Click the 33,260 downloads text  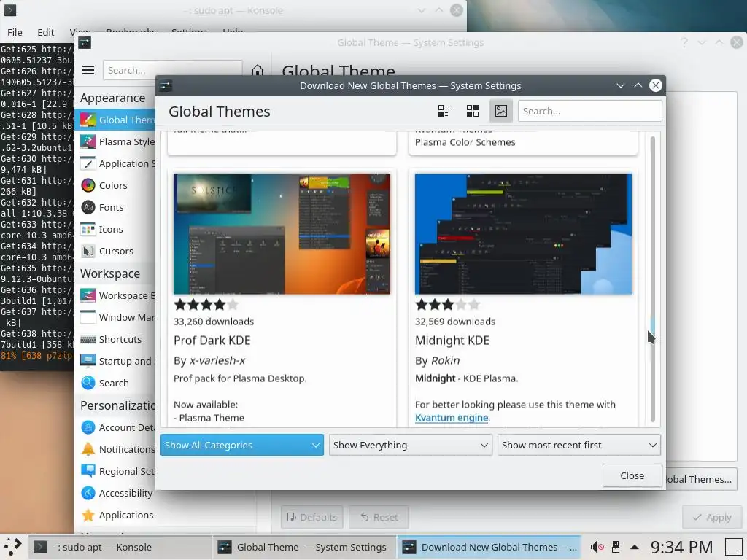[x=214, y=322]
